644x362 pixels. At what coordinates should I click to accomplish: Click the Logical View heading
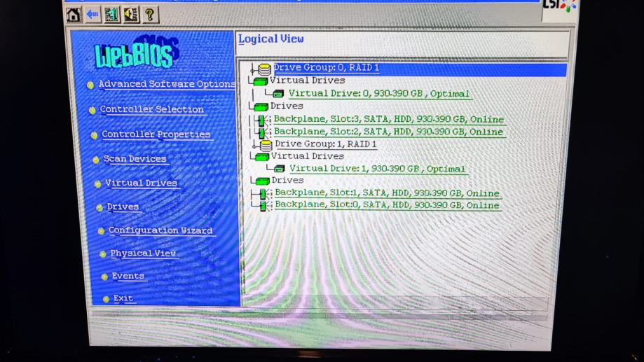point(271,39)
